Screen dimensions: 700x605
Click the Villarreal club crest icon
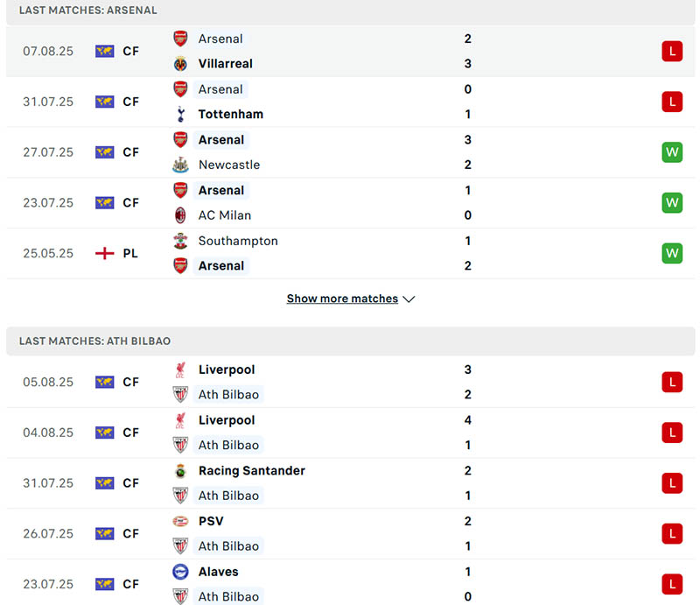(180, 64)
